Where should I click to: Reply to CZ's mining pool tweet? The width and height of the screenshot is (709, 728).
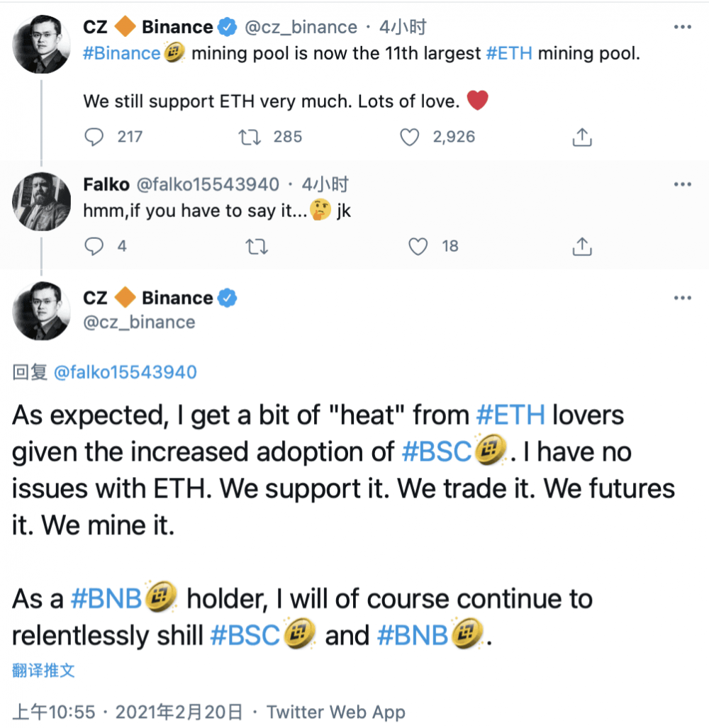[x=94, y=137]
